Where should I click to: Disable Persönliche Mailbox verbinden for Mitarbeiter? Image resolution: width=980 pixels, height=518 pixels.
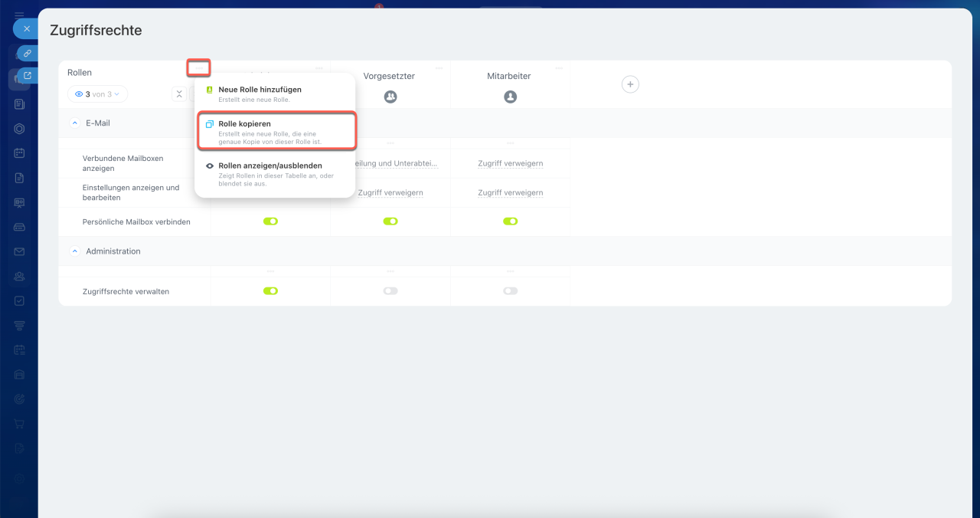point(511,221)
